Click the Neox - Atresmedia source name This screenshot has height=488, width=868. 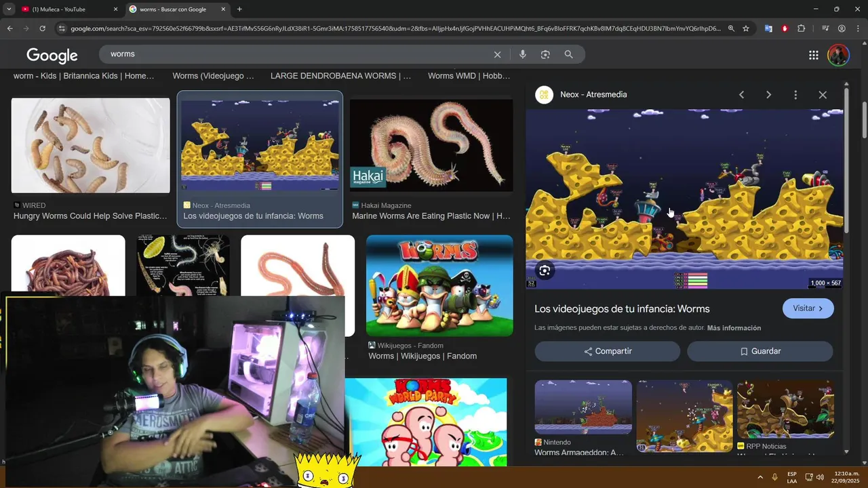coord(593,95)
